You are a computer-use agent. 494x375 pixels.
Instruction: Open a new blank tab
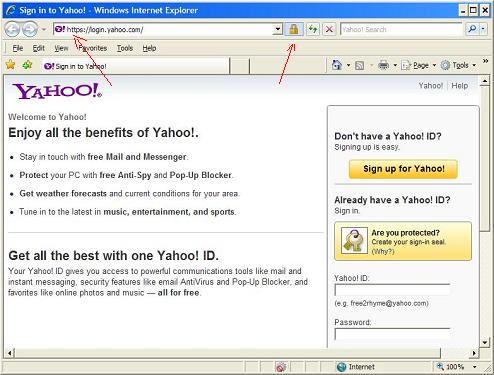[x=239, y=66]
